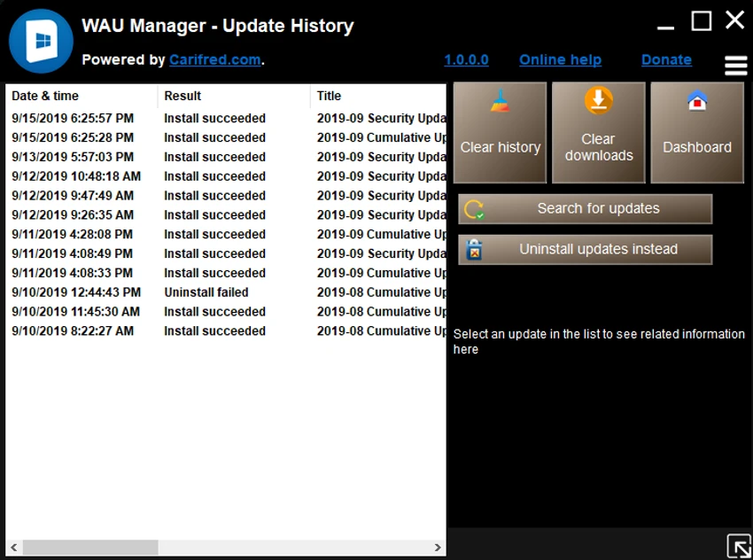Select the row 9/15/2019 6:25:57 PM

click(x=226, y=118)
